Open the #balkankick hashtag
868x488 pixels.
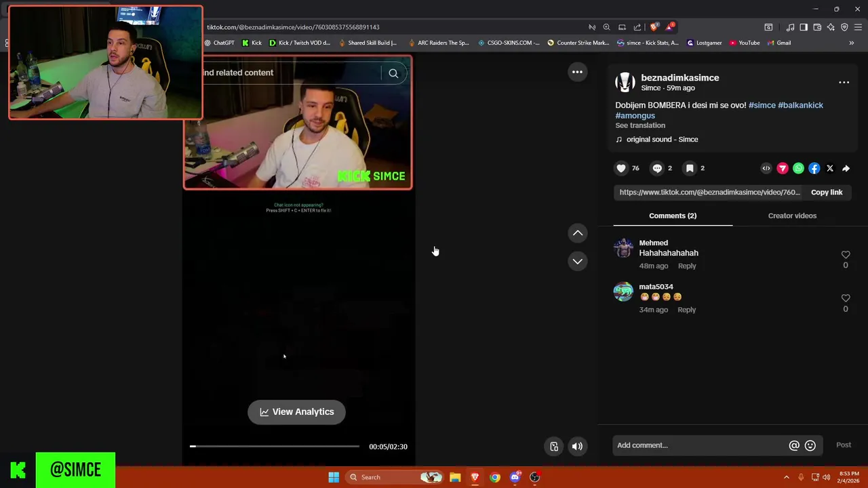click(800, 105)
